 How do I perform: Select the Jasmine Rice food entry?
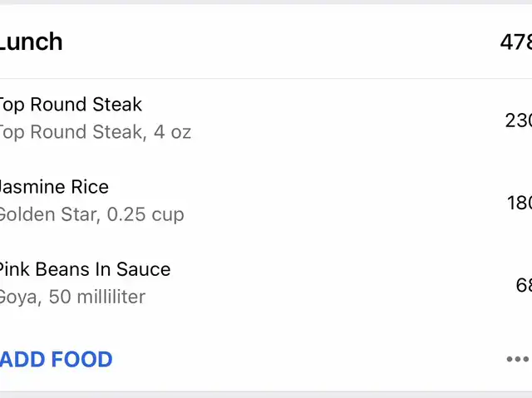pyautogui.click(x=54, y=187)
